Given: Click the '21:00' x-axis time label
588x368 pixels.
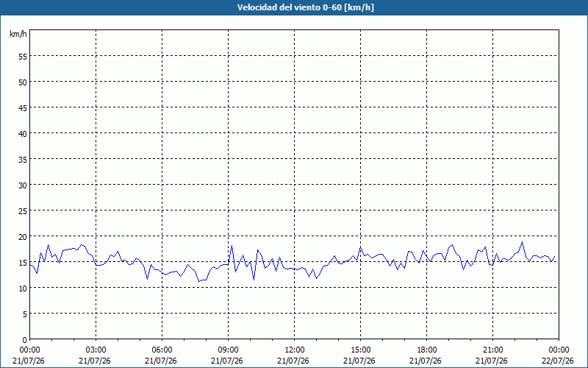Looking at the screenshot, I should (x=492, y=350).
